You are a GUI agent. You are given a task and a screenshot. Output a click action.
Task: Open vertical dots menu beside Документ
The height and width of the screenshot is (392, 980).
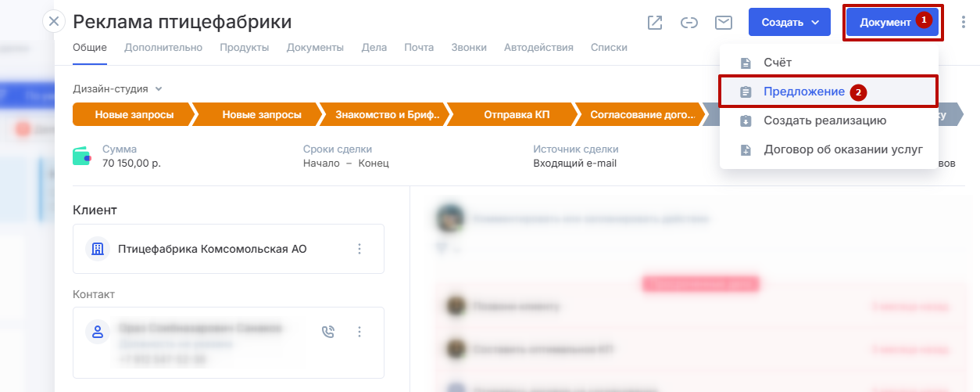tap(963, 23)
